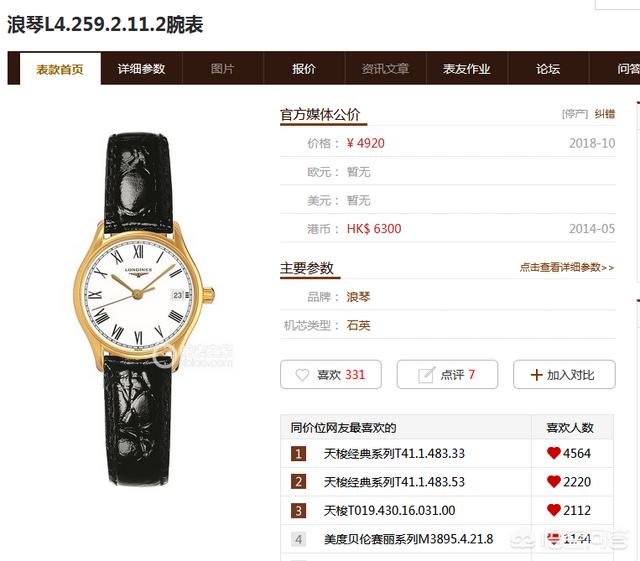Select the 表款首页 tab
The width and height of the screenshot is (640, 561).
pos(60,69)
